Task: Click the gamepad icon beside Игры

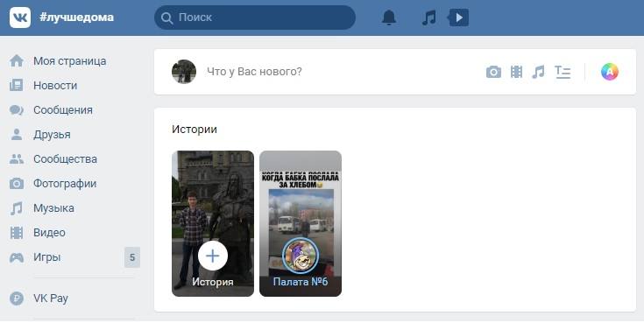Action: (x=17, y=257)
